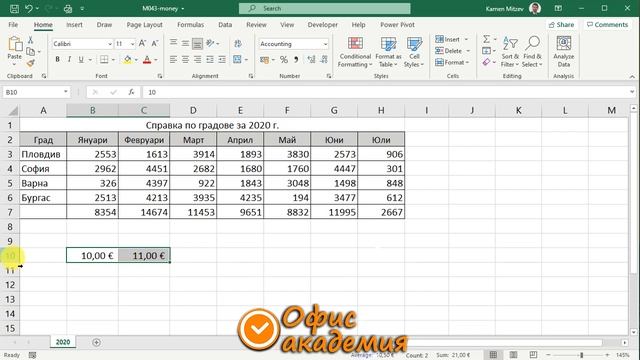This screenshot has width=640, height=360.
Task: Click the Fill down icon
Action: point(487,51)
